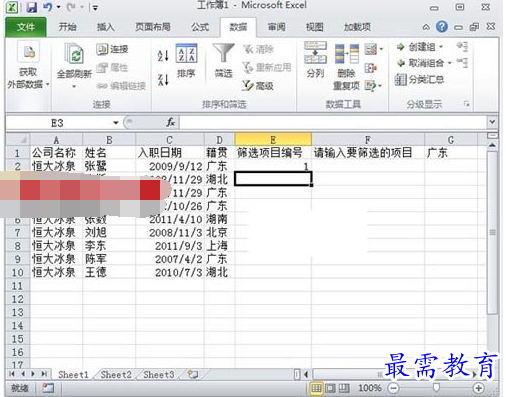This screenshot has width=506, height=397.
Task: Click the Ungroup (取消组合) button
Action: [421, 63]
